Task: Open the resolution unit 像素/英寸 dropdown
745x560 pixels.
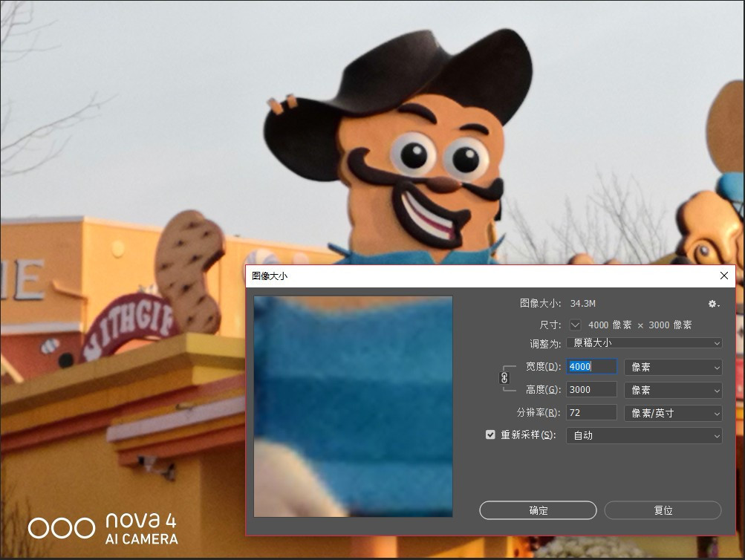Action: click(673, 413)
